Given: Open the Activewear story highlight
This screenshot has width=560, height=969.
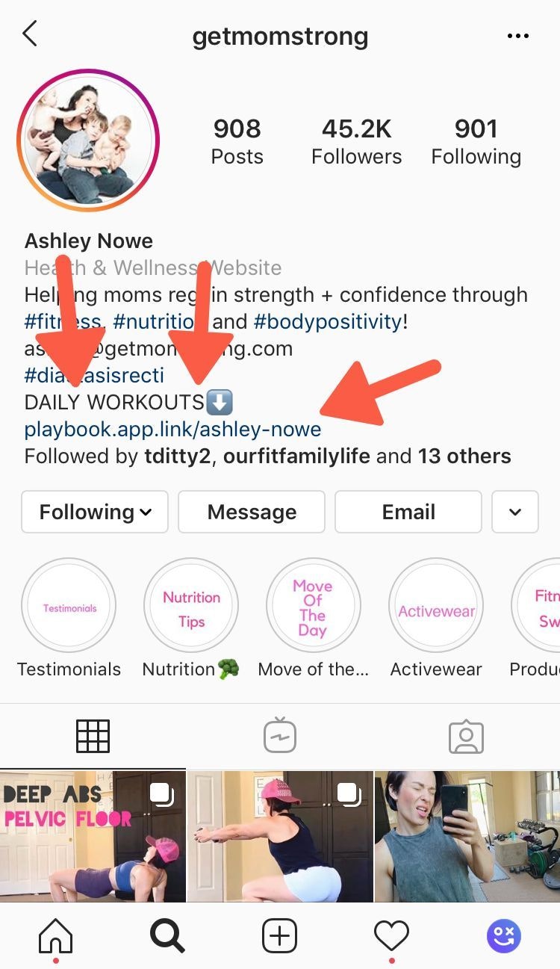Looking at the screenshot, I should (x=436, y=606).
